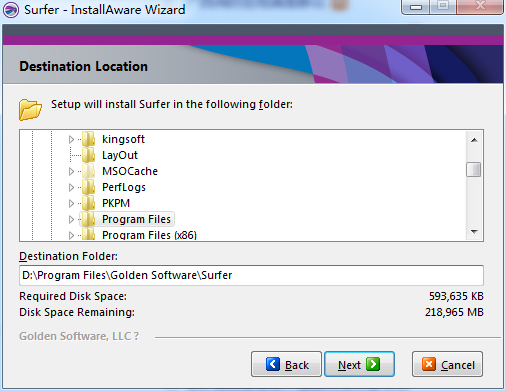Go to the Next wizard step
506x391 pixels.
click(359, 364)
